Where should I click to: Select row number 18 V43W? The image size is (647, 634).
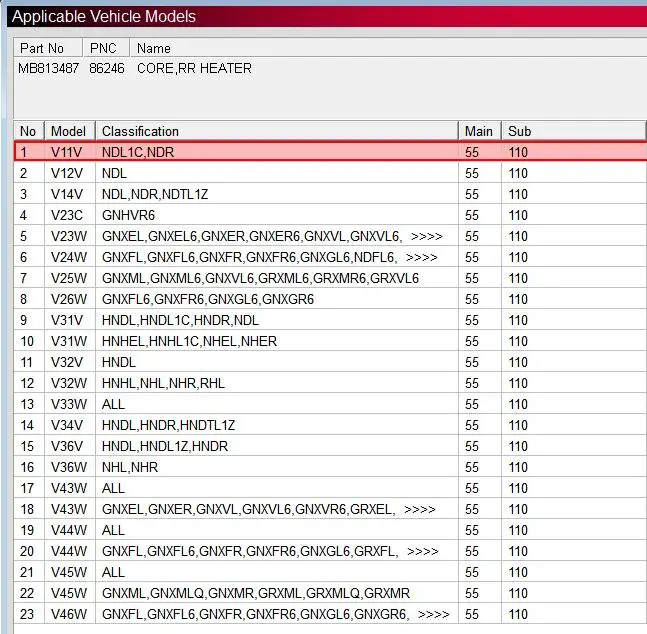(x=330, y=509)
